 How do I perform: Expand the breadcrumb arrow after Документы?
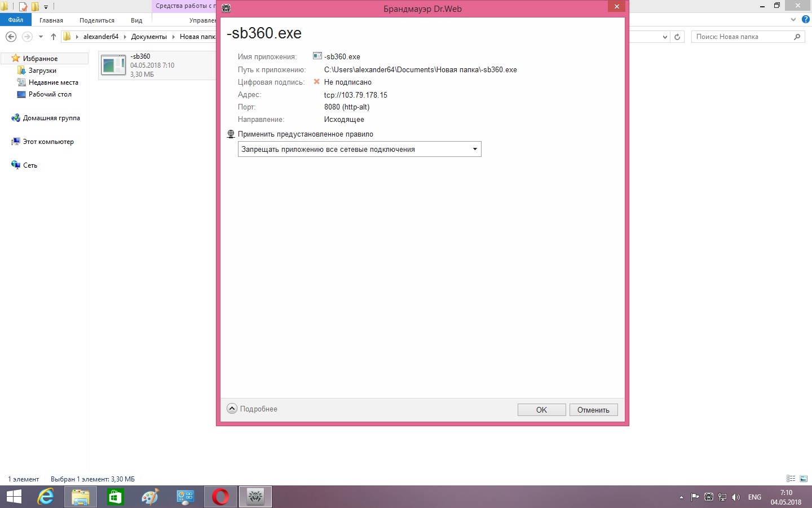coord(173,37)
